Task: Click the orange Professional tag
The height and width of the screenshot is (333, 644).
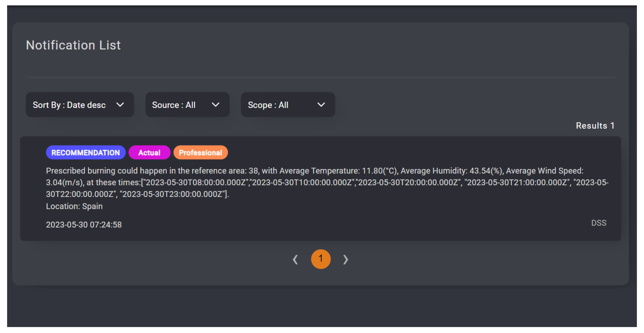Action: coord(200,152)
